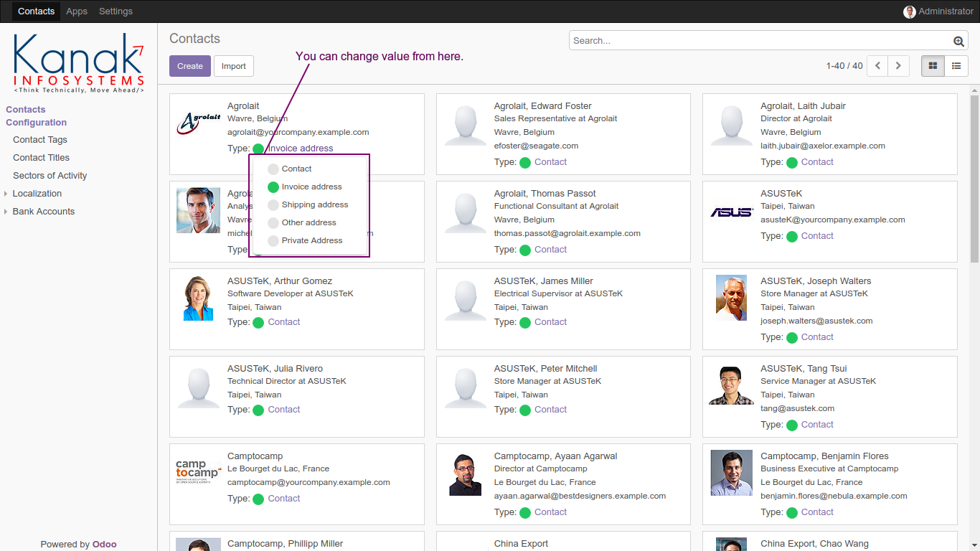Click Peter Mitchell's placeholder avatar
This screenshot has width=980, height=551.
point(465,388)
